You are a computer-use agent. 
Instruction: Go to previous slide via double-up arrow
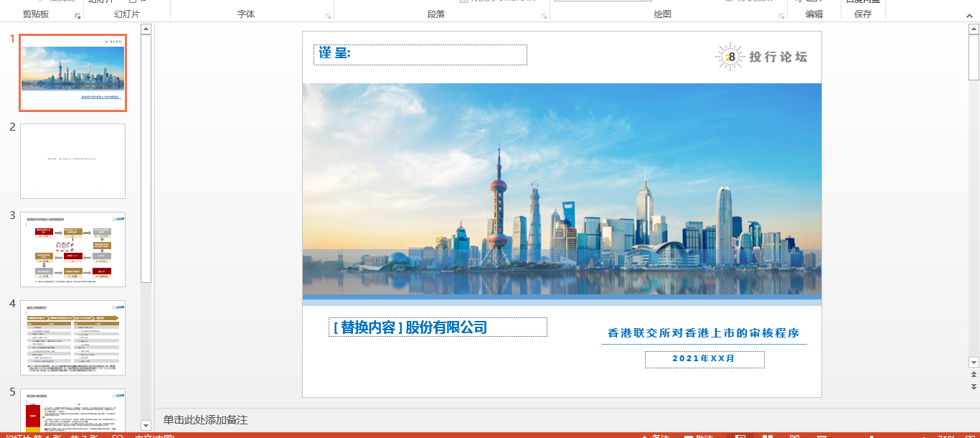[x=974, y=375]
